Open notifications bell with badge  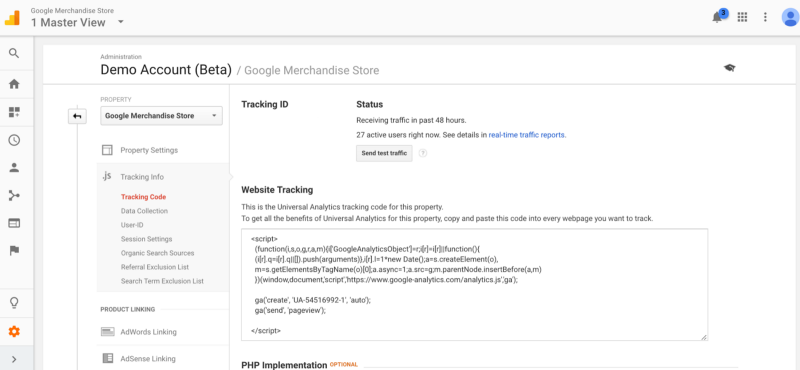718,16
